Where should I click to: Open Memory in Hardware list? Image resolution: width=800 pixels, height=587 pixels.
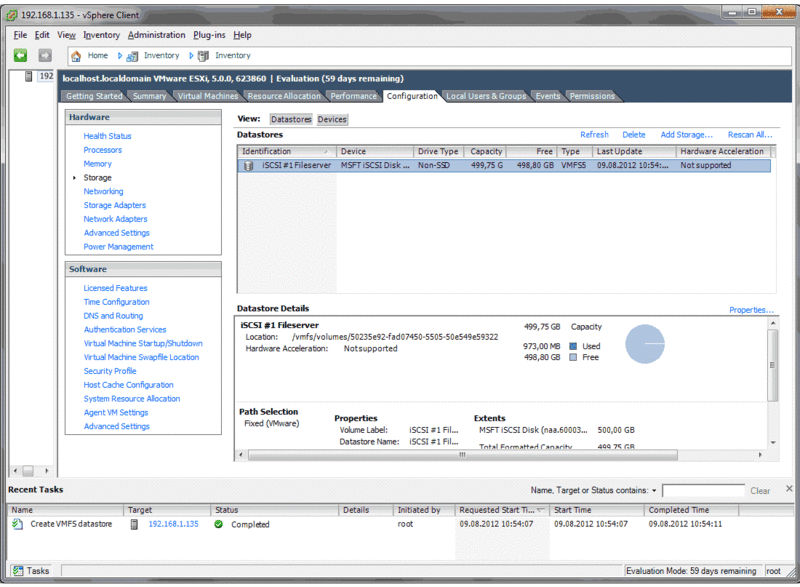[x=97, y=164]
